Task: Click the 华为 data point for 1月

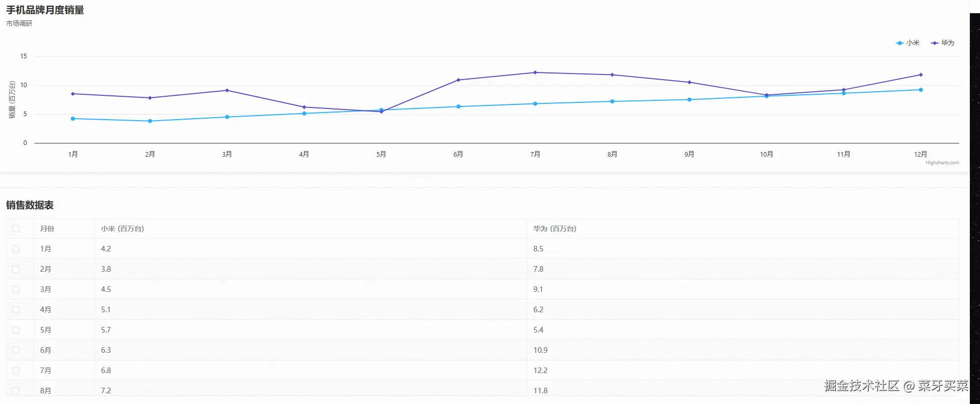Action: [x=73, y=94]
